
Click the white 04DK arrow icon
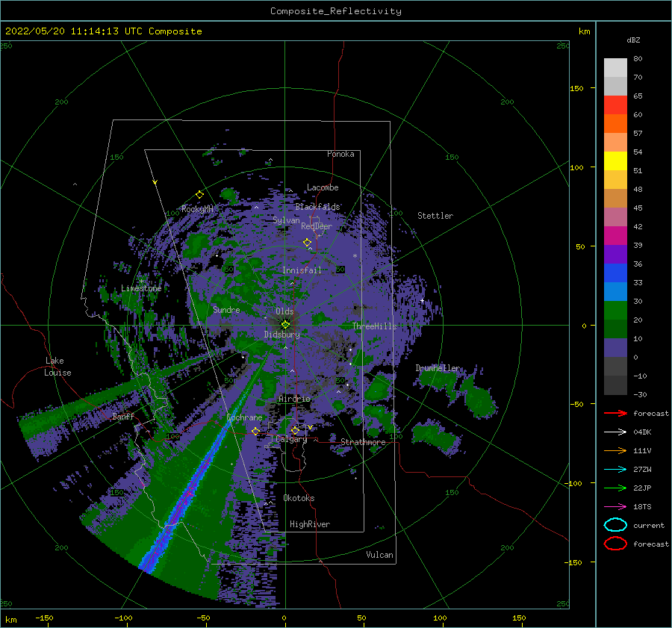(x=615, y=432)
